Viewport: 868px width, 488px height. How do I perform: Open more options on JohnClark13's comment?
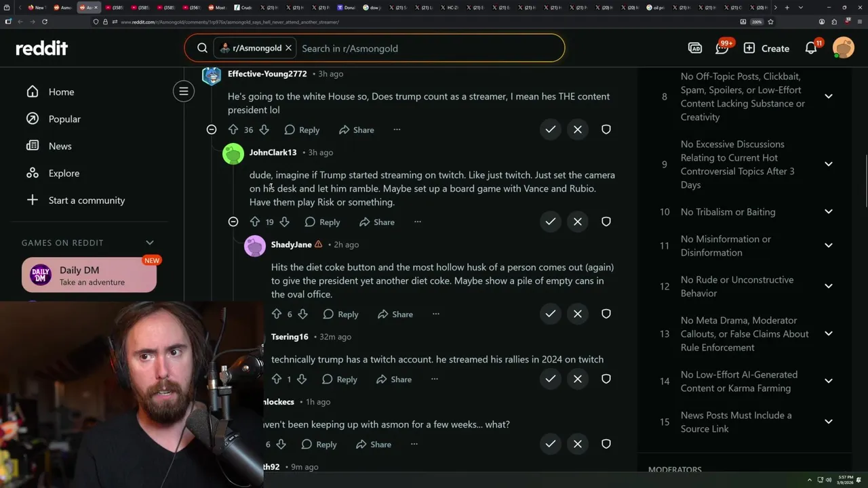418,222
